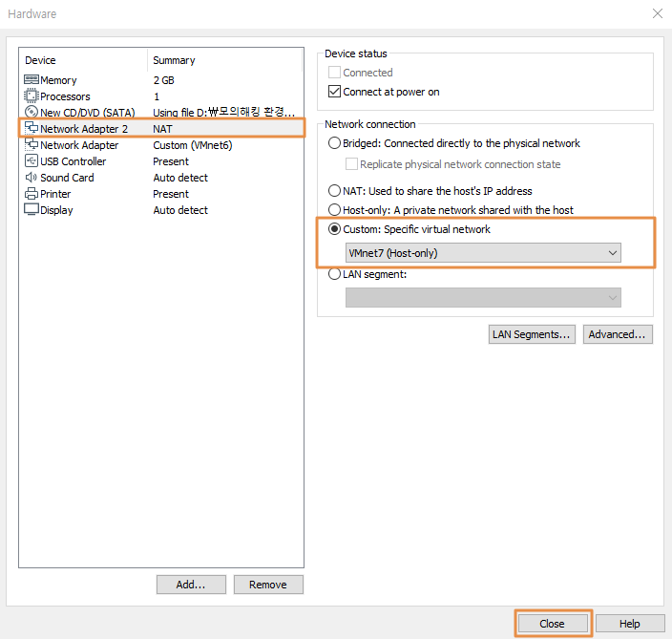Select the Sound Card row label
The width and height of the screenshot is (672, 639).
point(67,178)
